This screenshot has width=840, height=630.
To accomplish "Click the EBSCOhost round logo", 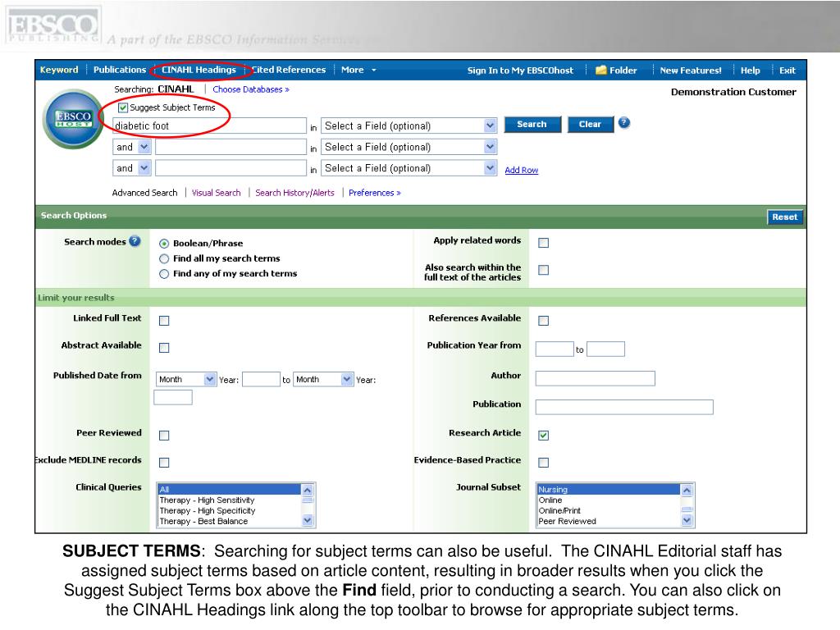I will [73, 119].
